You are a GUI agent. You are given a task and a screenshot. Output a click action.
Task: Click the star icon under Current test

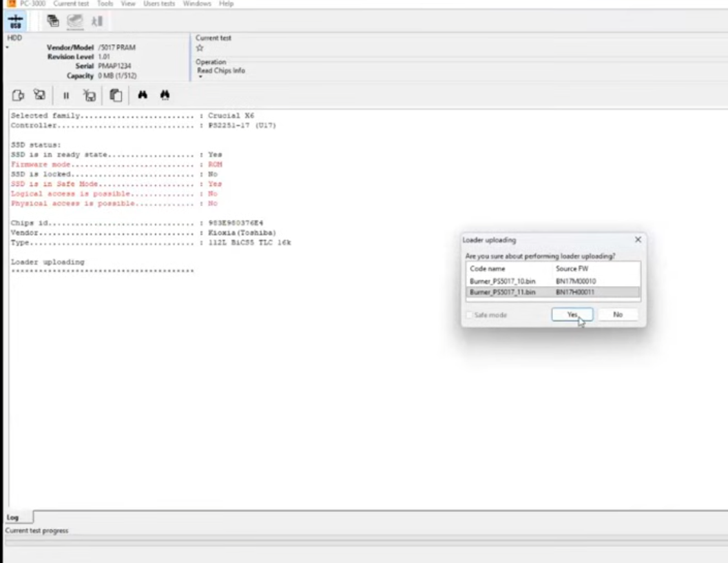tap(200, 48)
